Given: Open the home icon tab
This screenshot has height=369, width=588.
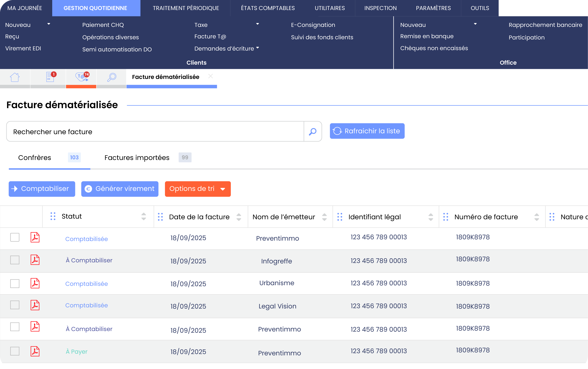Looking at the screenshot, I should (15, 77).
